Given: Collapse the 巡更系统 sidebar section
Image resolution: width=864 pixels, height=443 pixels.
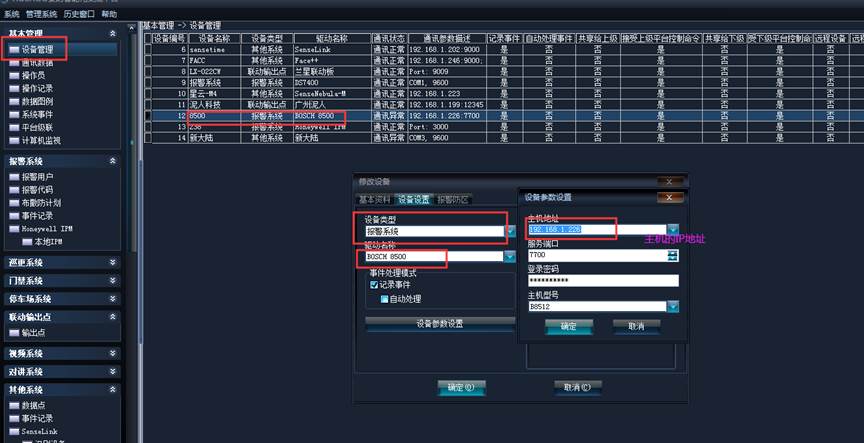Looking at the screenshot, I should [113, 263].
